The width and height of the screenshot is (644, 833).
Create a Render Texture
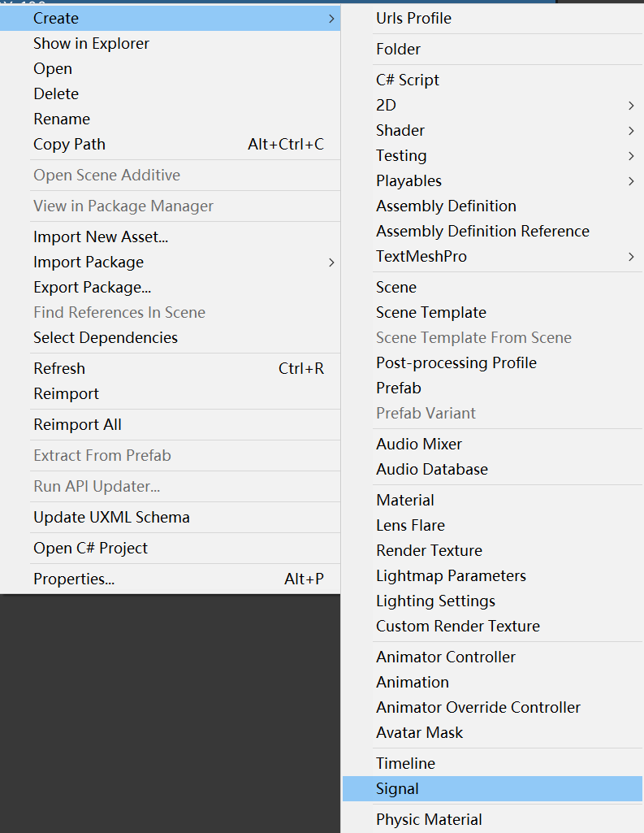click(x=429, y=550)
